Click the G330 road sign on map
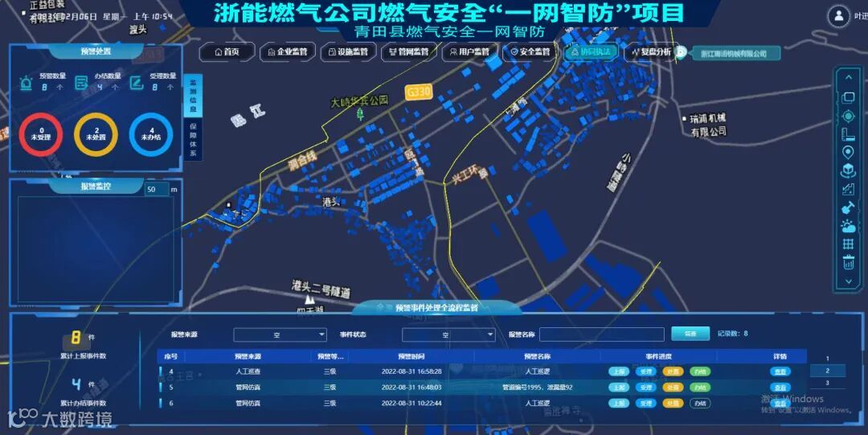The height and width of the screenshot is (435, 868). pos(418,92)
